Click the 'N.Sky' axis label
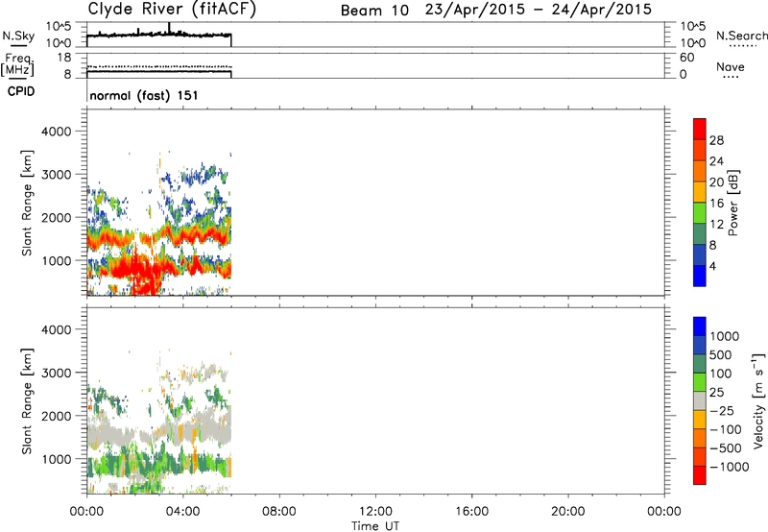The height and width of the screenshot is (532, 768). 18,36
